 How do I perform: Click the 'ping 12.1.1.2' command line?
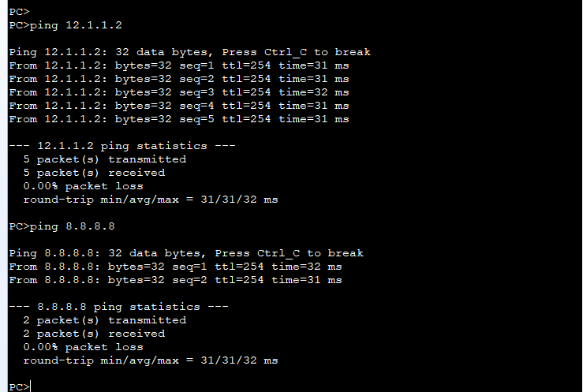(x=65, y=25)
